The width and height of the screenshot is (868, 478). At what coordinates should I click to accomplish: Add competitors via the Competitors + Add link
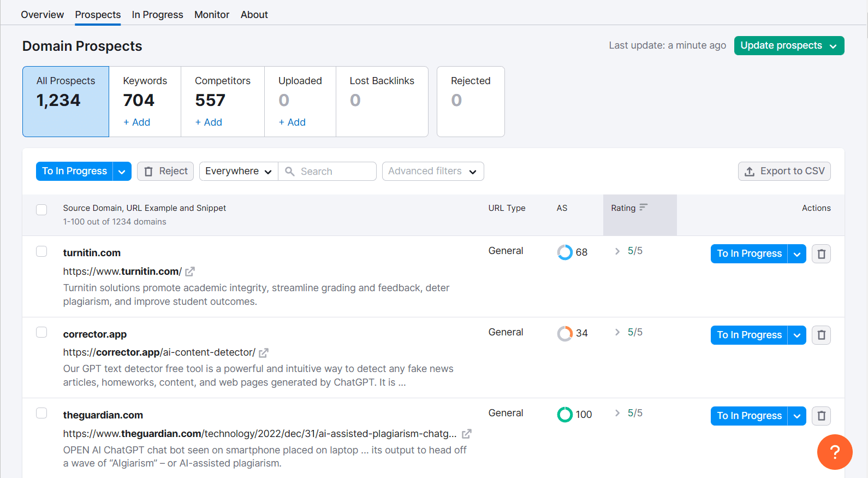pos(209,122)
